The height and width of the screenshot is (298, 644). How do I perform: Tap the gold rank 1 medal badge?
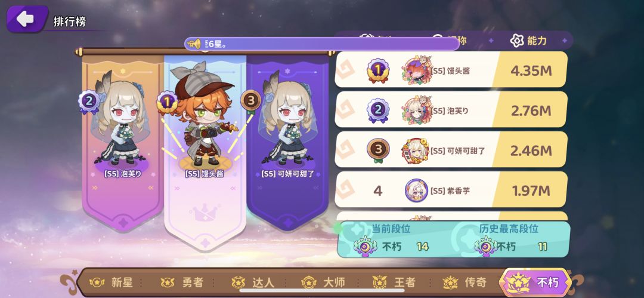[378, 71]
